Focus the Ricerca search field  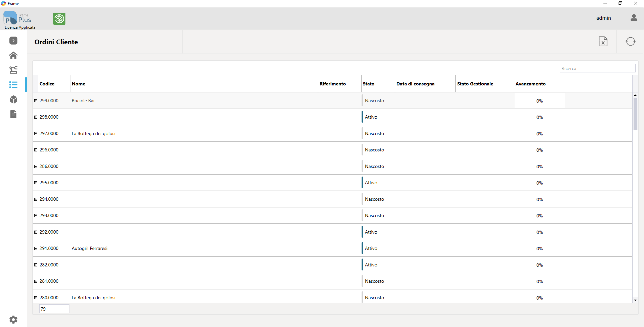(x=597, y=68)
